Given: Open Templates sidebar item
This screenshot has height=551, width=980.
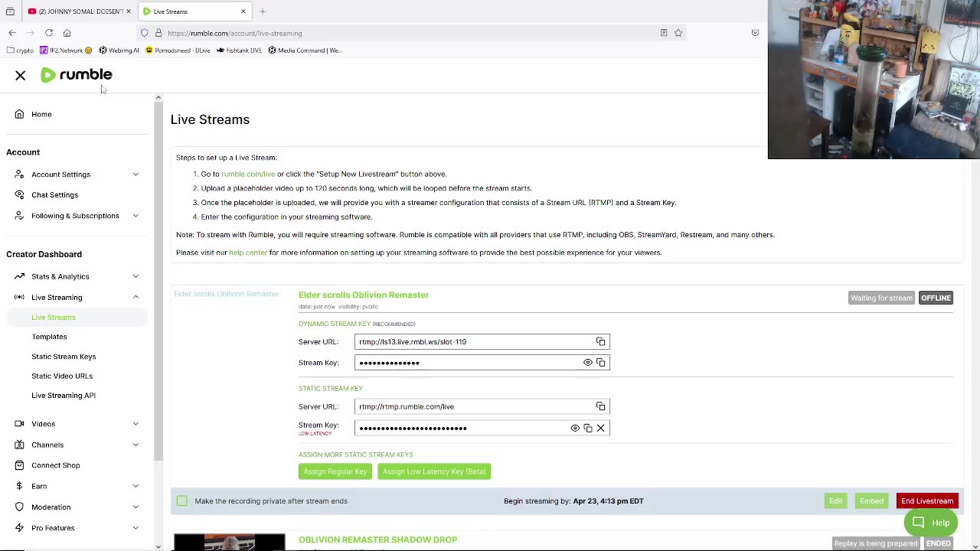Looking at the screenshot, I should coord(49,337).
